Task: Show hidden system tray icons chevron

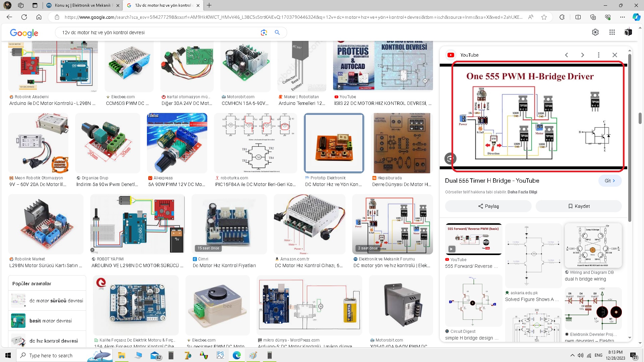Action: (x=572, y=355)
